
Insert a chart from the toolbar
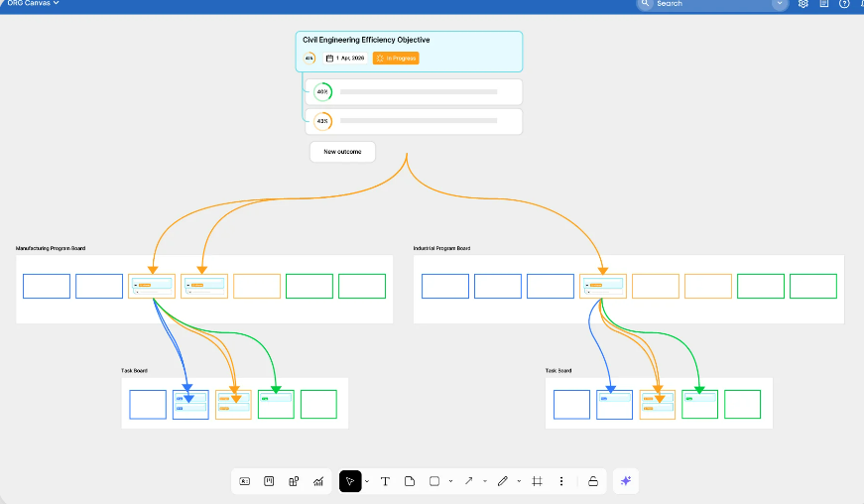pos(318,481)
